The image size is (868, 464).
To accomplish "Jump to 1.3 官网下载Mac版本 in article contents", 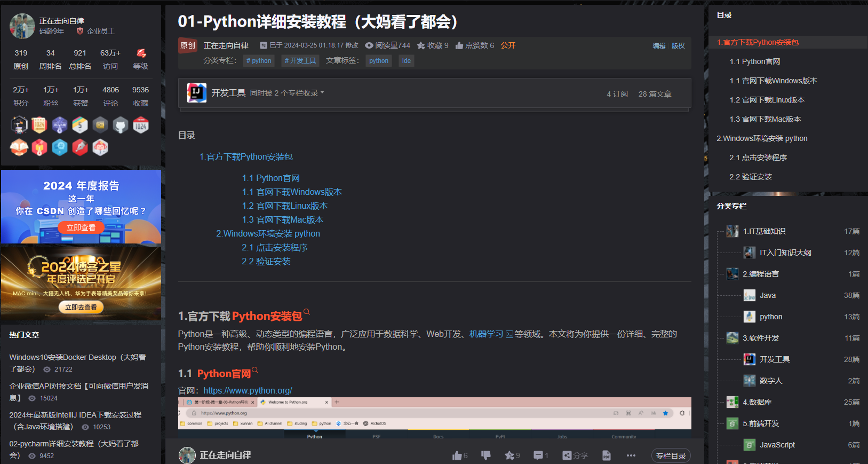I will pyautogui.click(x=283, y=219).
